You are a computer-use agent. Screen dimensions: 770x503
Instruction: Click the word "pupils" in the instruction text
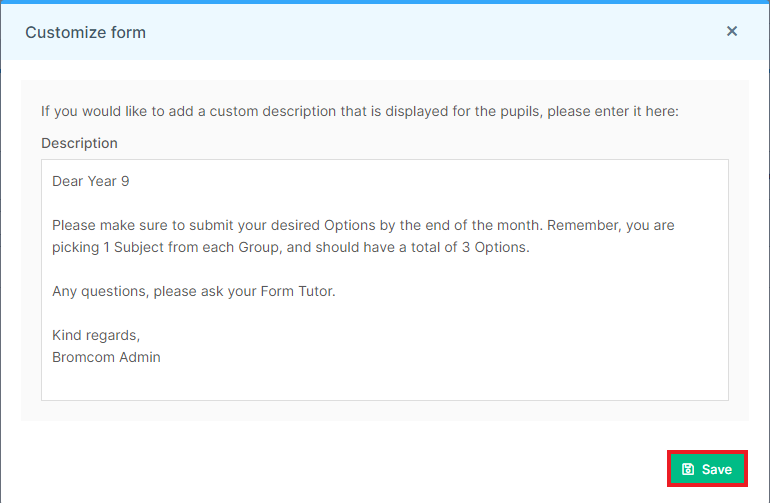click(x=520, y=112)
